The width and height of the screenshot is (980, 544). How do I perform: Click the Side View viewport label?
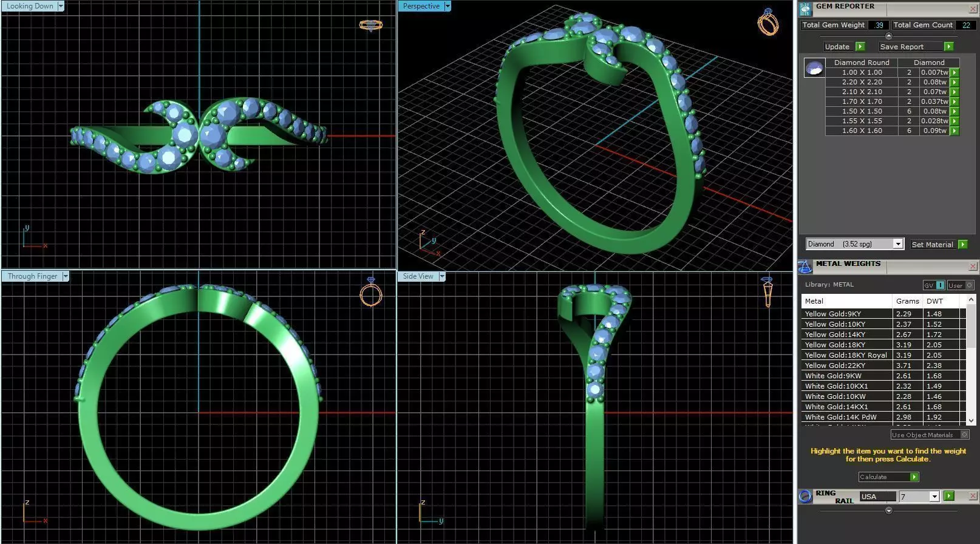pyautogui.click(x=418, y=276)
